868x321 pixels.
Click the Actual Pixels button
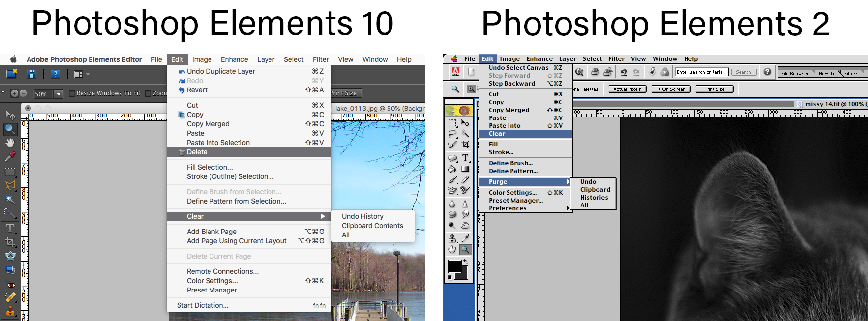pos(627,89)
